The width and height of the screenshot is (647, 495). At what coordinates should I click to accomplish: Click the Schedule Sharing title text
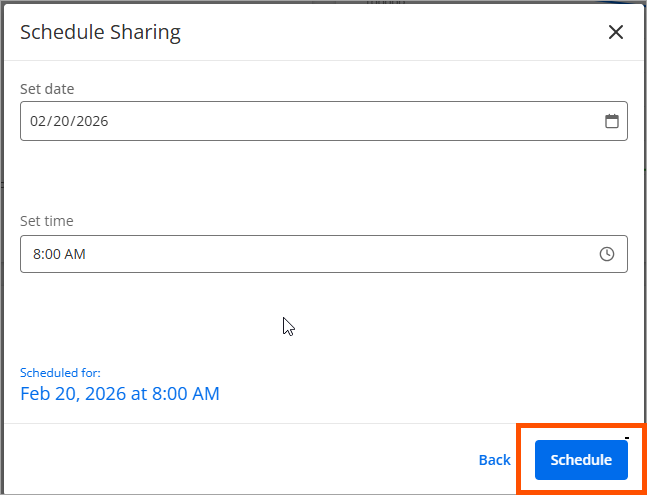point(100,32)
